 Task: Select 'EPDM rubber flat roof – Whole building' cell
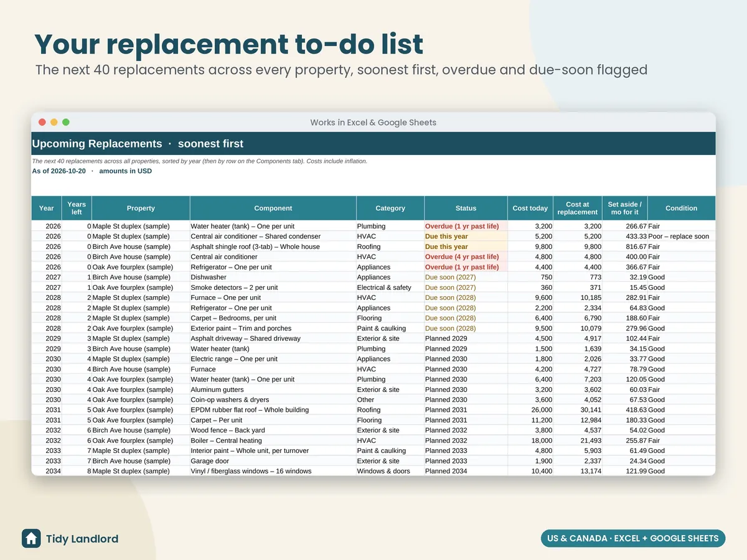(273, 410)
